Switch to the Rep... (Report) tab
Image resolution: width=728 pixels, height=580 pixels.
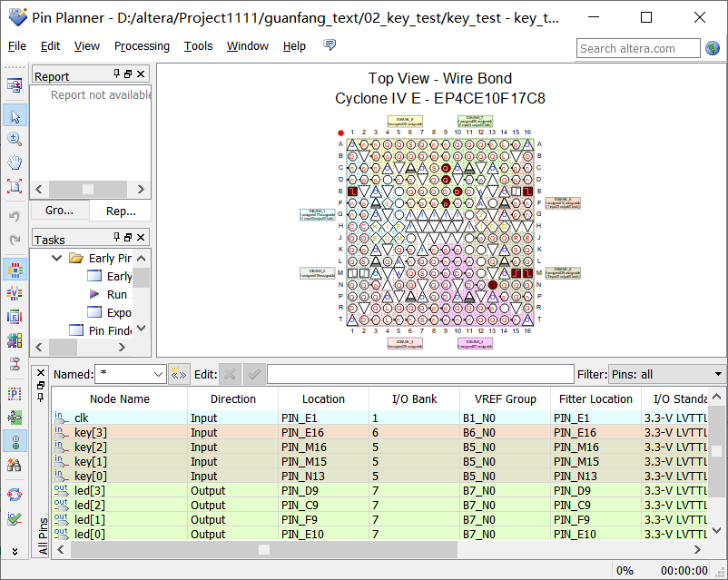121,211
